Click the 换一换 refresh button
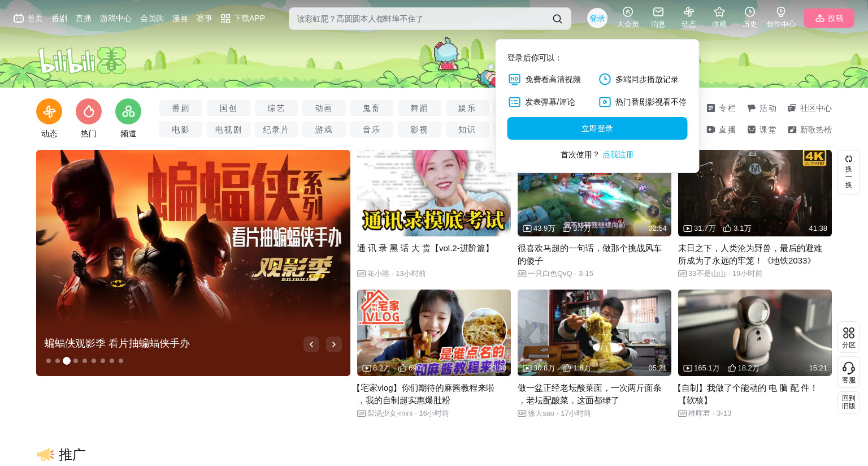Screen dimensions: 868x466 click(848, 172)
